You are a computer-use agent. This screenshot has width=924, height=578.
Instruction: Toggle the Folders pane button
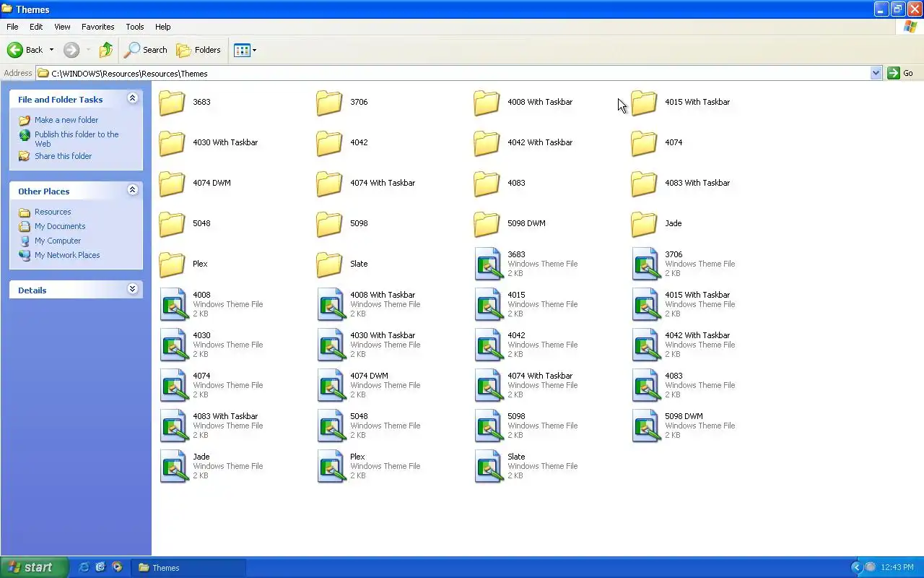[199, 50]
